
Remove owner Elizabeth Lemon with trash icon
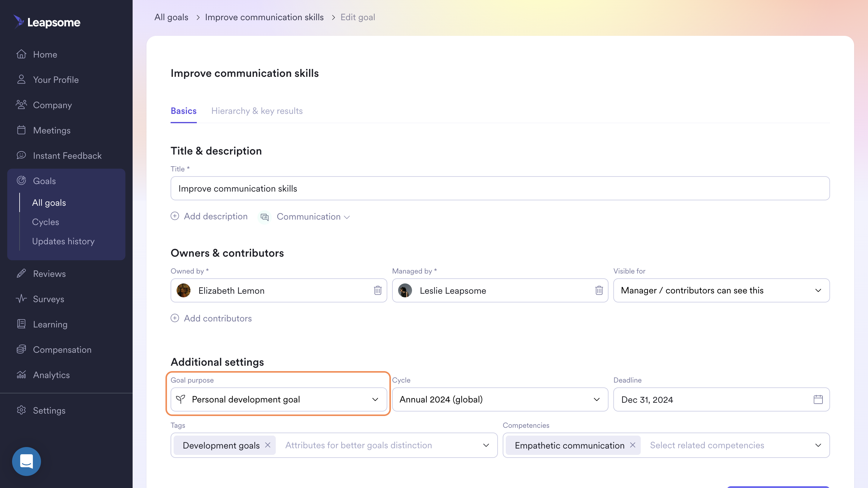[377, 290]
